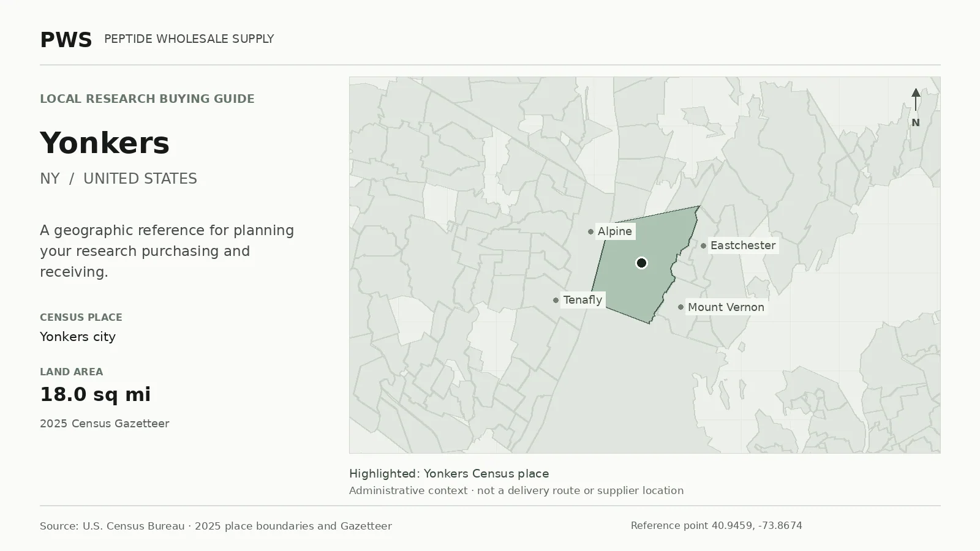Click the 'Administrative context' disclaimer line
The height and width of the screenshot is (551, 980).
(x=516, y=490)
